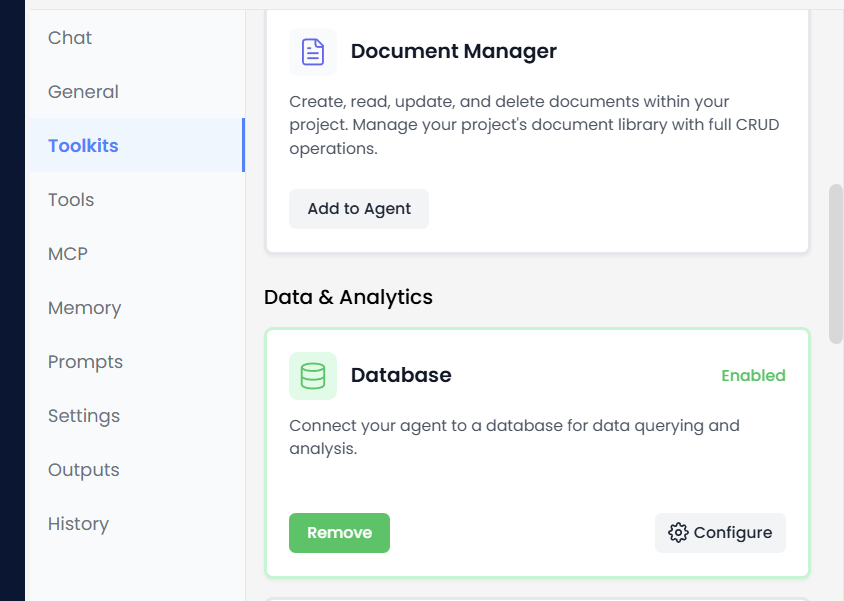Image resolution: width=844 pixels, height=601 pixels.
Task: Open the MCP section
Action: pyautogui.click(x=67, y=253)
